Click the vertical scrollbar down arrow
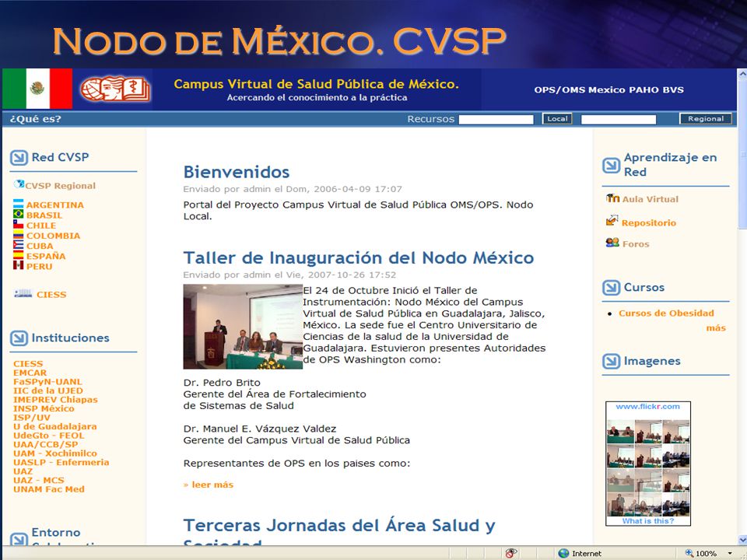The image size is (747, 560). point(742,540)
